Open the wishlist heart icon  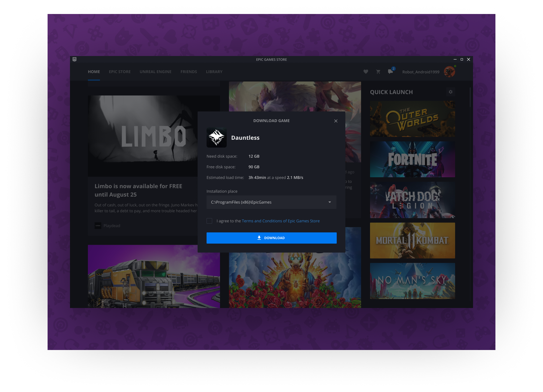point(366,72)
